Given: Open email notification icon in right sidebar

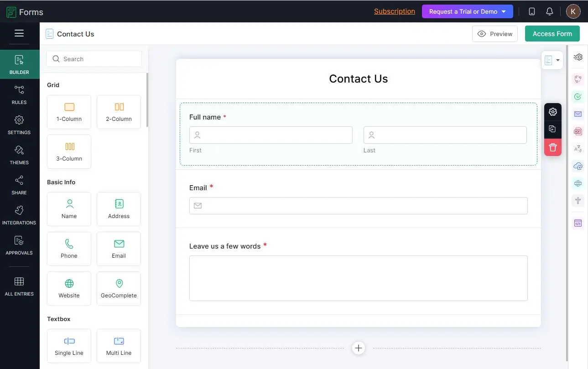Looking at the screenshot, I should (578, 114).
